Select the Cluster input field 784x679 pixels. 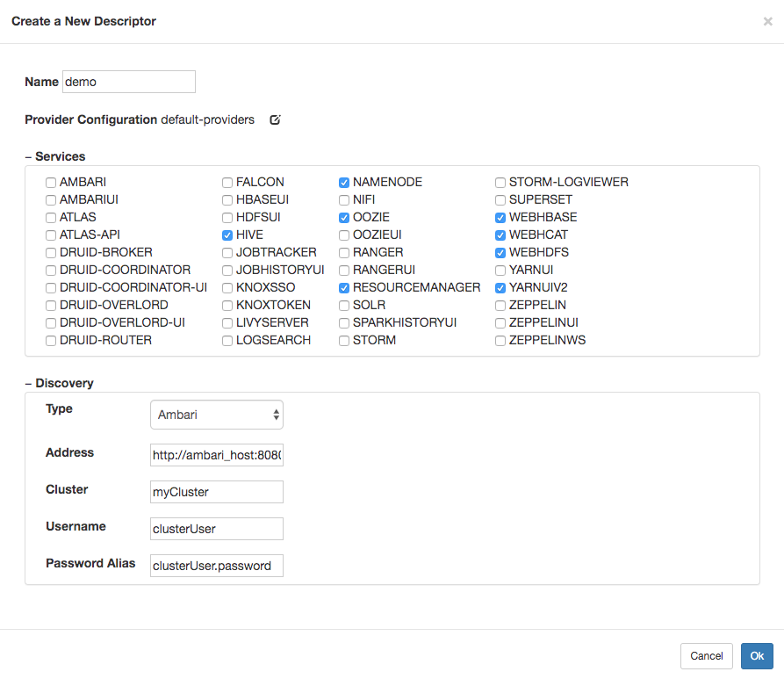(x=216, y=492)
